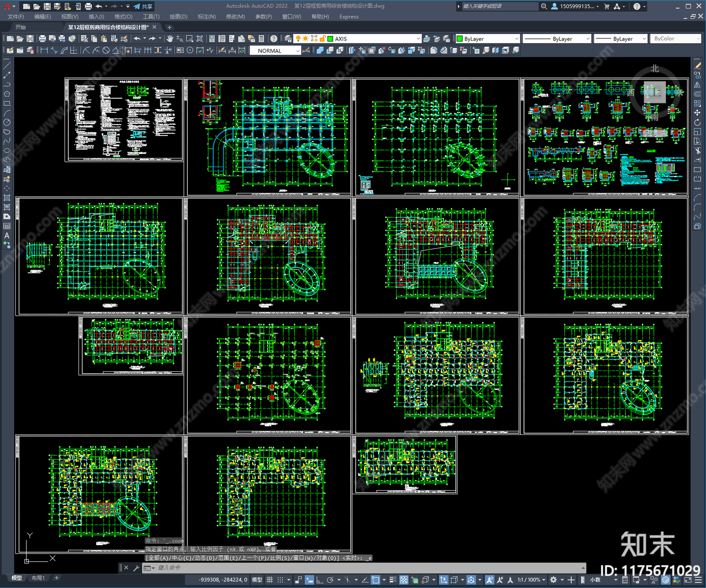The image size is (706, 588).
Task: Select the Hatch tool in Draw toolbar
Action: tap(7, 198)
